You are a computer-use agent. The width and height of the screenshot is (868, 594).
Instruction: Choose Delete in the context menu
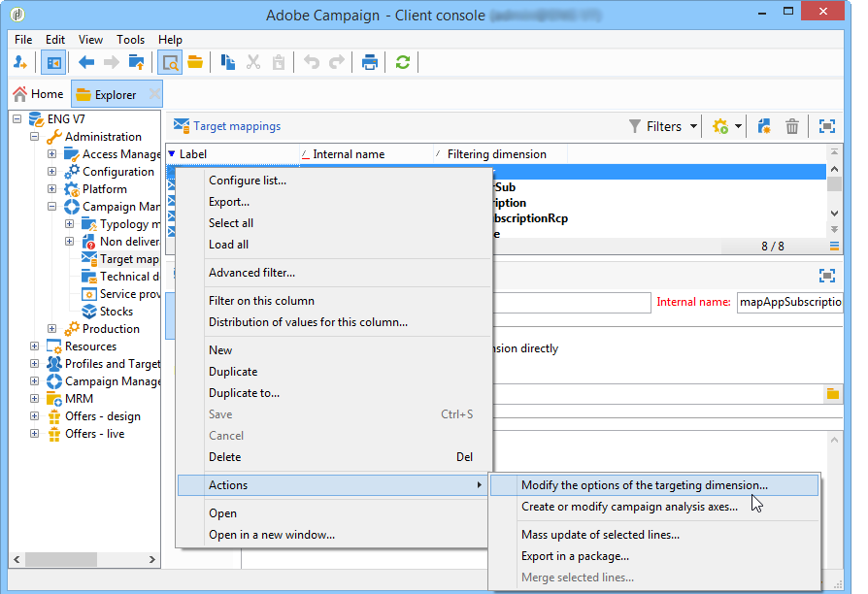click(224, 457)
